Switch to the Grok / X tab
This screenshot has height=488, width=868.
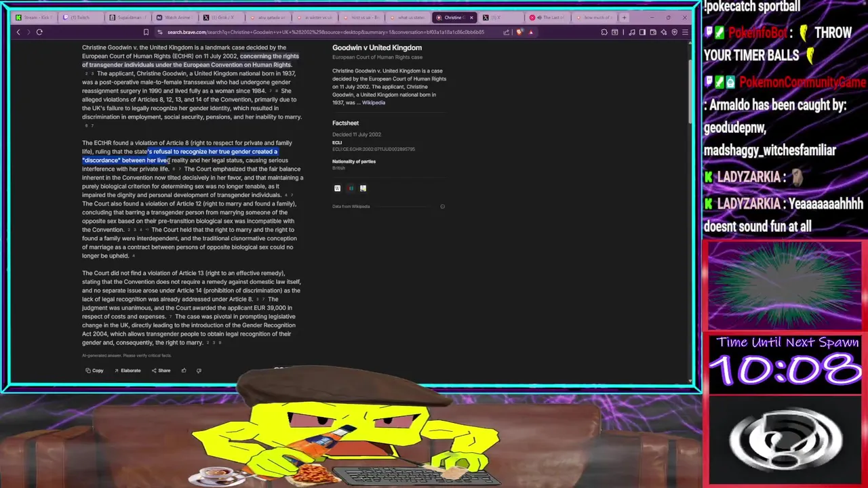pos(222,17)
